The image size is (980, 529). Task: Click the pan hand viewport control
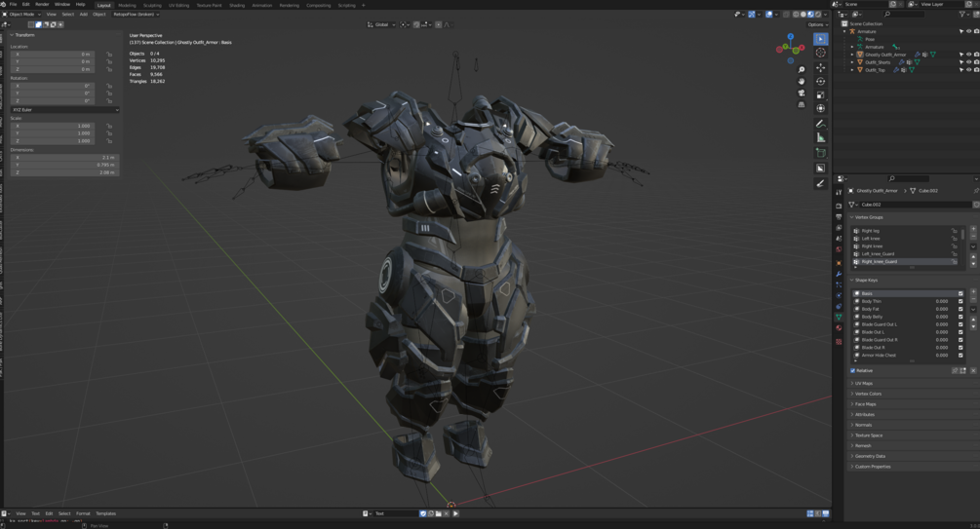click(802, 81)
